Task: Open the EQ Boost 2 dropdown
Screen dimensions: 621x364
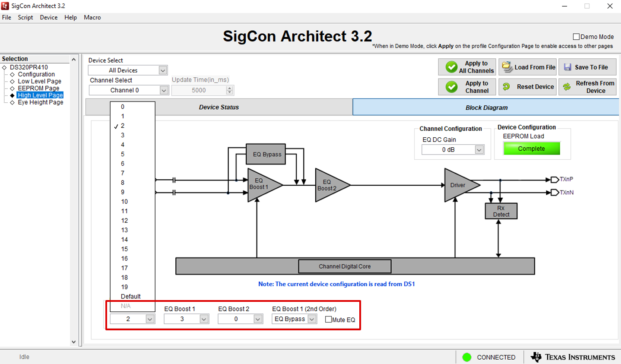Action: coord(258,319)
